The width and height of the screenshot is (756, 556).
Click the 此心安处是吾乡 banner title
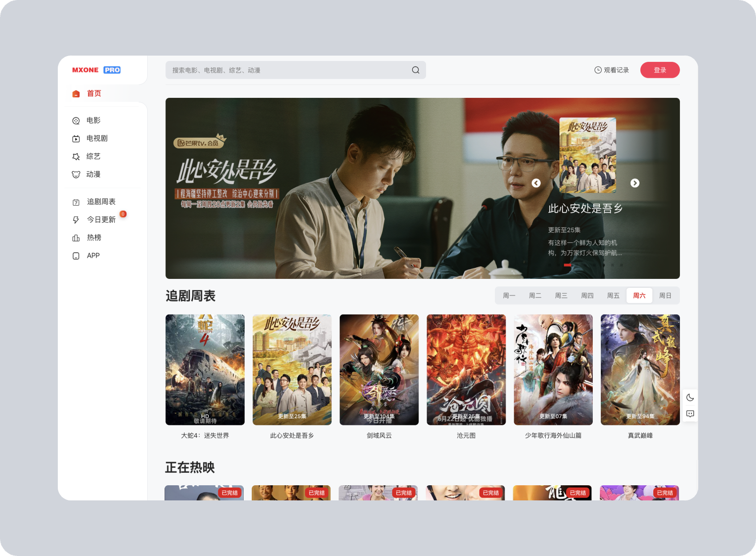[585, 209]
